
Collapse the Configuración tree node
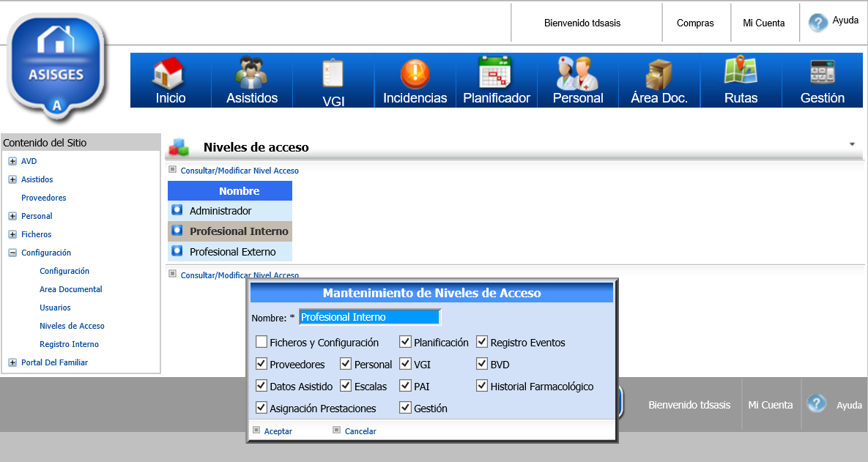12,253
